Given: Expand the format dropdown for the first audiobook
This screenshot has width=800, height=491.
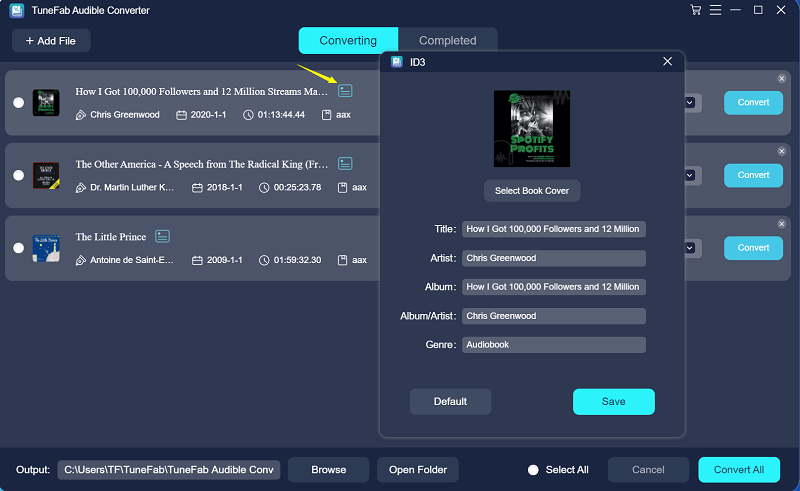Looking at the screenshot, I should [691, 102].
